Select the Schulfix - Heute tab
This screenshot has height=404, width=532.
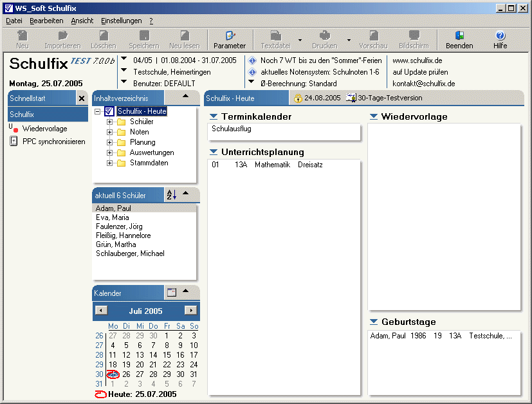tap(246, 98)
